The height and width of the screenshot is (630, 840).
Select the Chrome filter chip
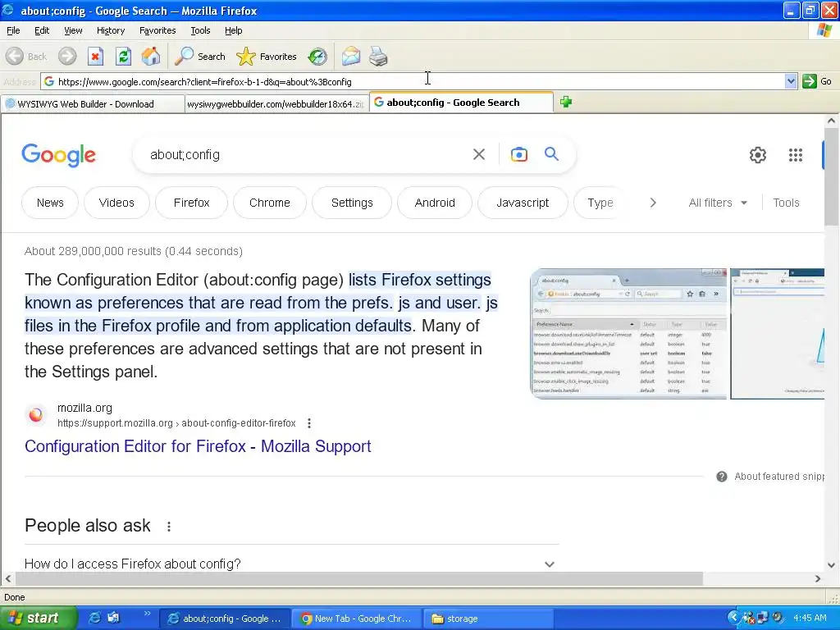(x=269, y=203)
